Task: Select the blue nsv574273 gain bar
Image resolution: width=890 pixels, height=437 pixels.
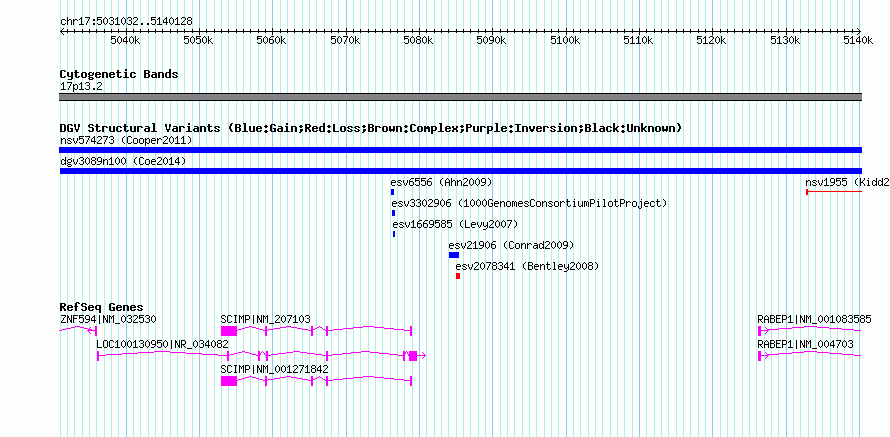Action: [x=460, y=150]
